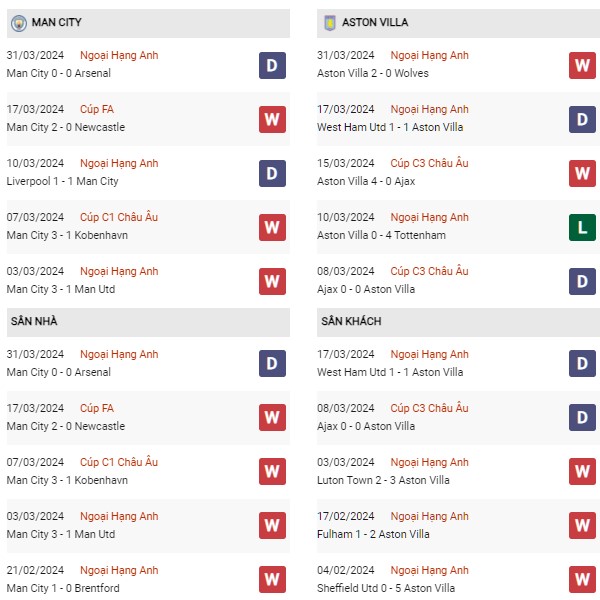The width and height of the screenshot is (600, 600).
Task: Select the SÂN NHÀ section header
Action: 148,322
